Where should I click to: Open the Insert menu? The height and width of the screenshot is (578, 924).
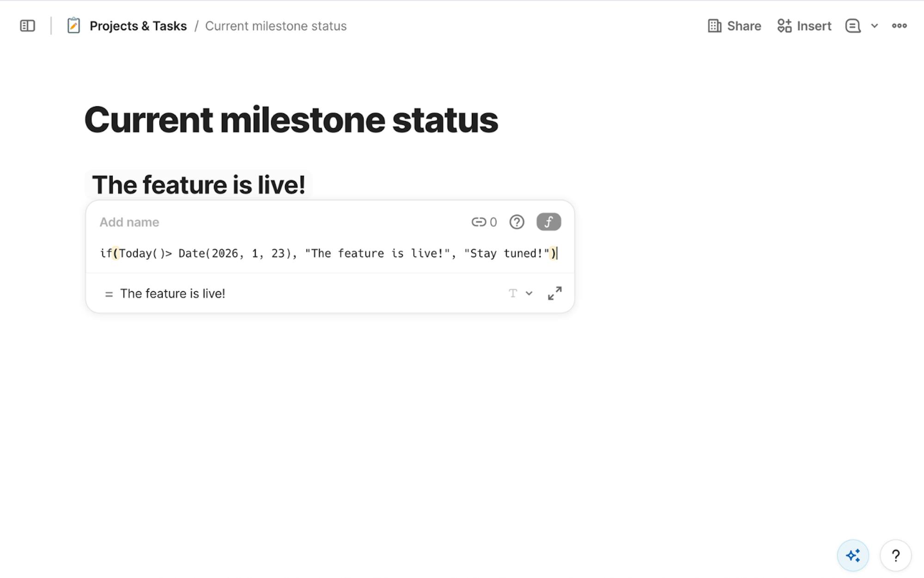[x=804, y=26]
